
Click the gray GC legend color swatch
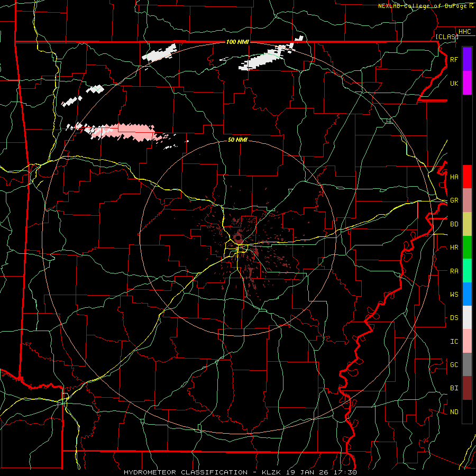467,364
